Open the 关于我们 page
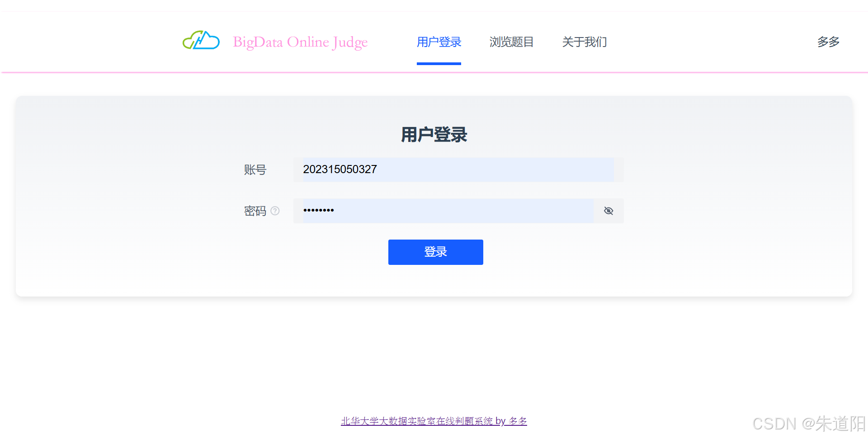The width and height of the screenshot is (868, 438). coord(585,42)
